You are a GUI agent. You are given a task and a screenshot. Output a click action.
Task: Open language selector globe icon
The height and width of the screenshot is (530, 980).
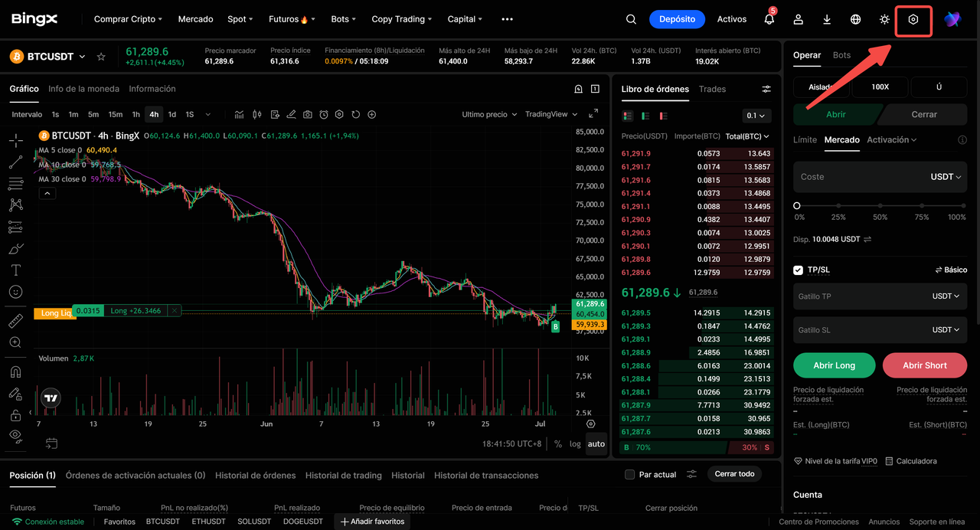(x=856, y=19)
